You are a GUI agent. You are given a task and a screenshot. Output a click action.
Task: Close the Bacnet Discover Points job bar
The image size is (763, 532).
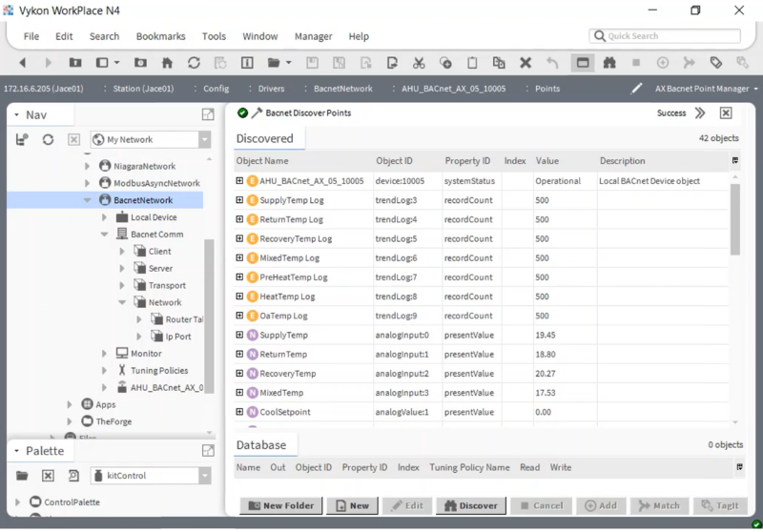pos(726,113)
